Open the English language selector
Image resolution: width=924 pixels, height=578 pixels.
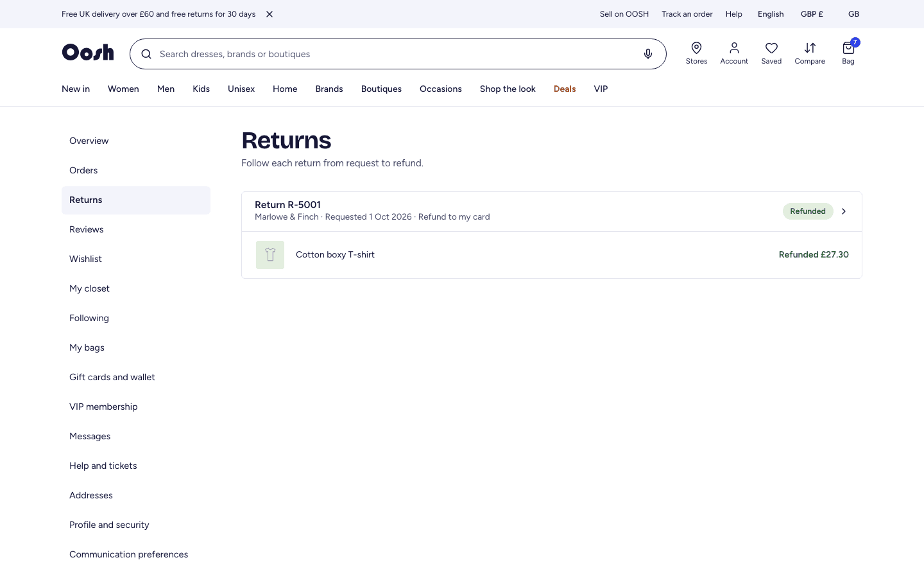(771, 14)
